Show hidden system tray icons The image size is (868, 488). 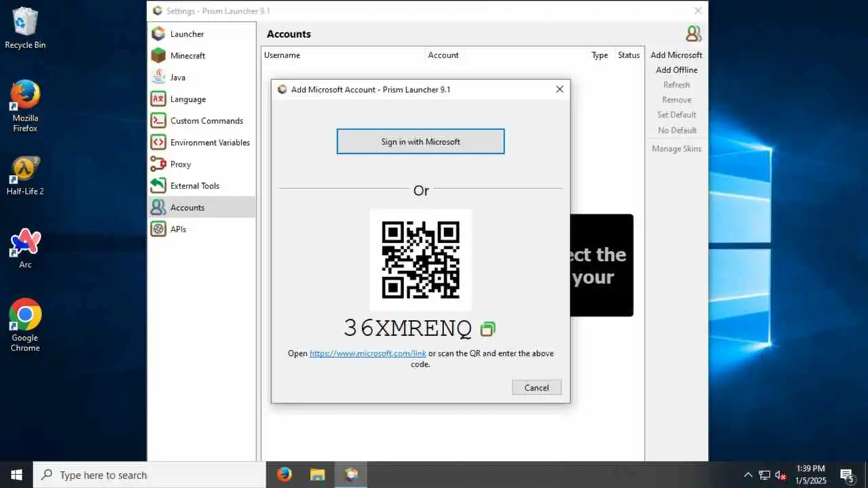click(x=748, y=475)
